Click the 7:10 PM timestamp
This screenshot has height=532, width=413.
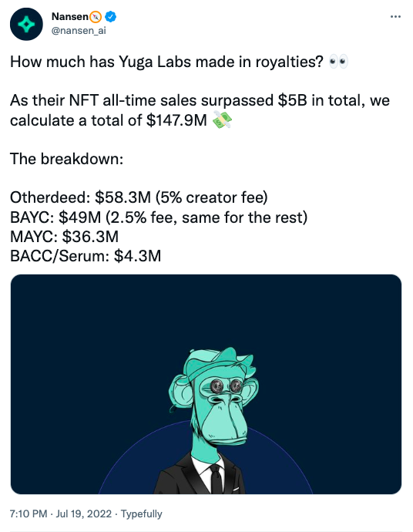pyautogui.click(x=29, y=513)
